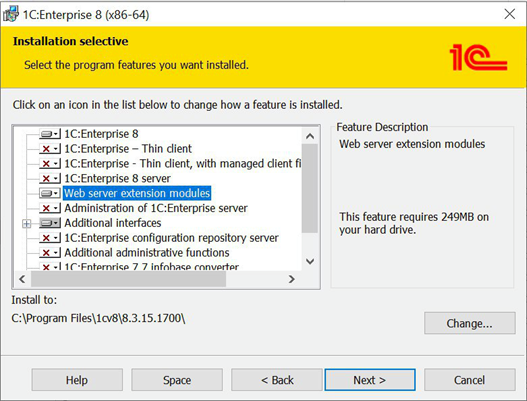Open install-state icon for Web server extension modules
This screenshot has height=401, width=527.
[50, 193]
